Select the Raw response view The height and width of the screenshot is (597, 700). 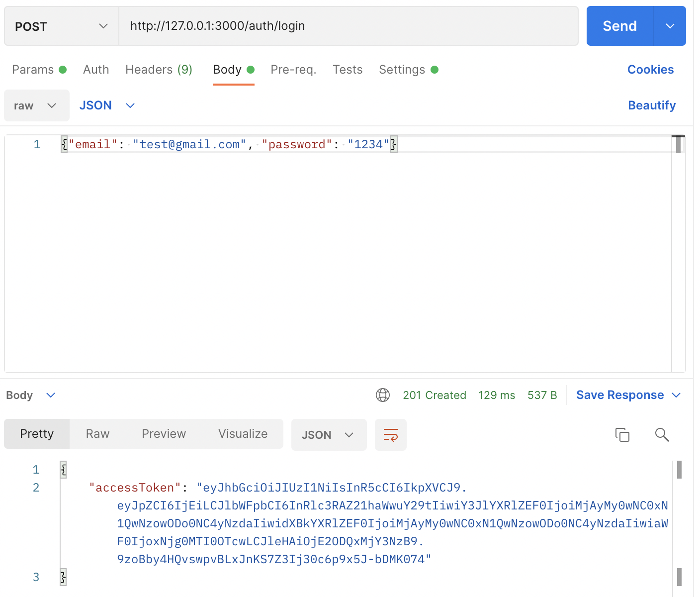(97, 434)
